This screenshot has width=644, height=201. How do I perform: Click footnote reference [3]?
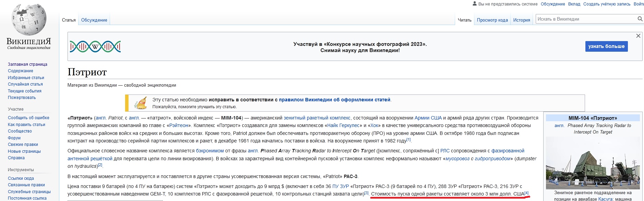pos(366,193)
